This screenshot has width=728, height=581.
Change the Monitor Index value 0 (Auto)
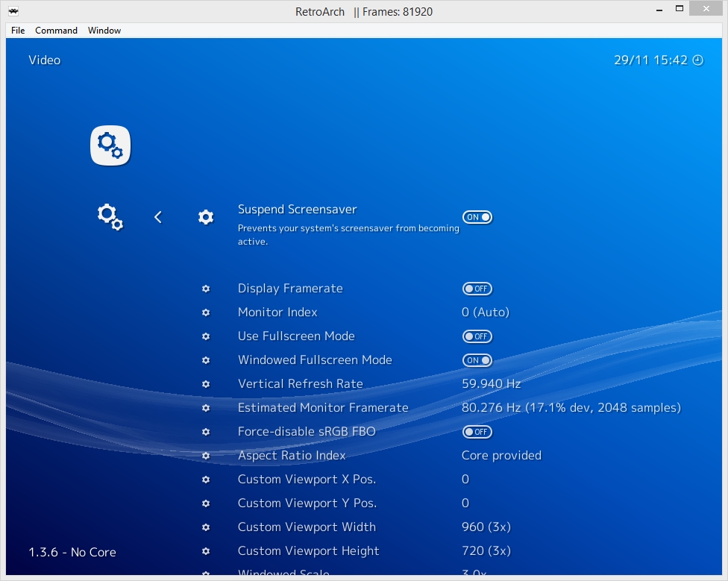(485, 313)
